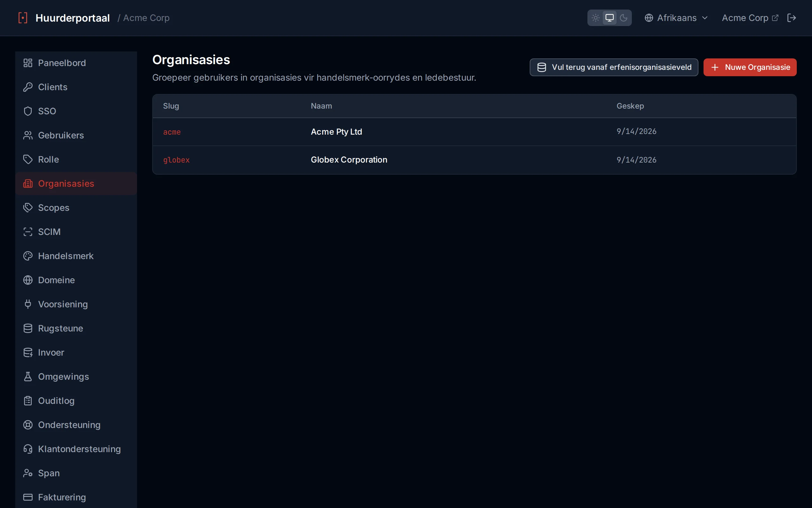Click the SCIM scan icon
Screen dimensions: 812x508
pyautogui.click(x=28, y=232)
